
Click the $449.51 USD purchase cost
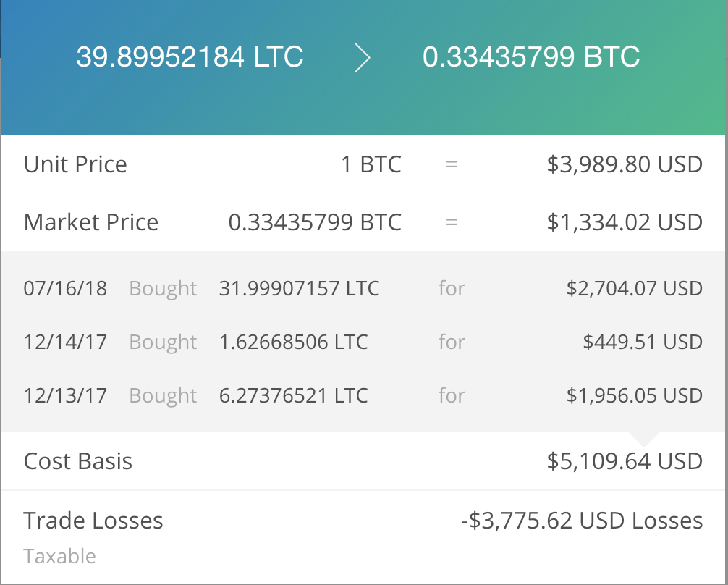pyautogui.click(x=643, y=342)
